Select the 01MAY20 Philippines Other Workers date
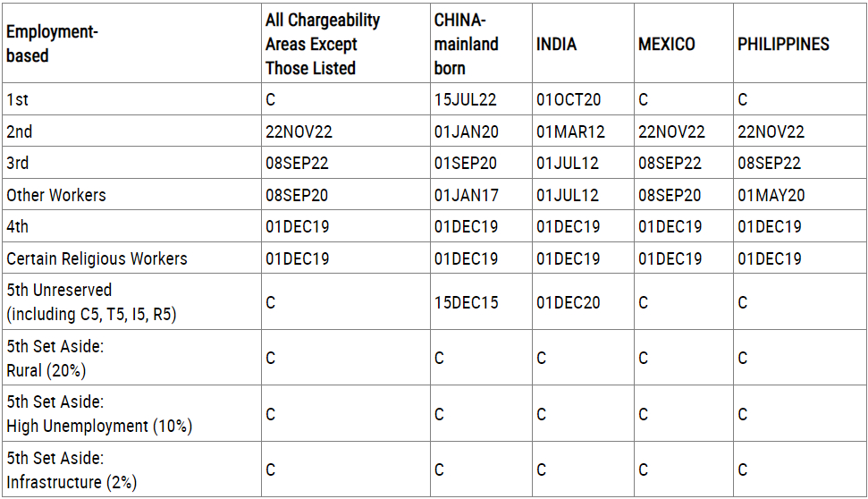This screenshot has width=868, height=499. click(x=771, y=195)
